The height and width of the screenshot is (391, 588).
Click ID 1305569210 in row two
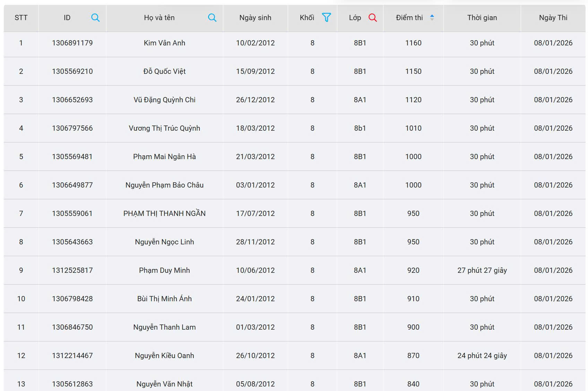(72, 71)
